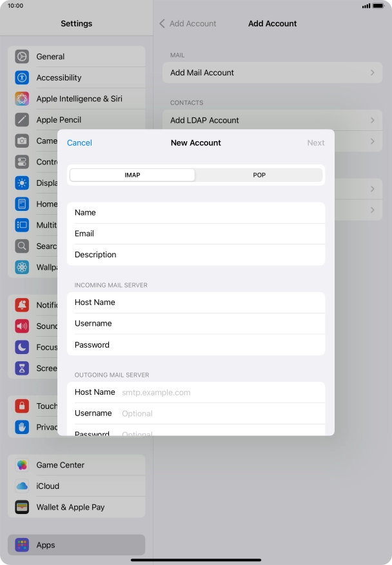Go back using Add Account chevron
392x565 pixels.
(x=162, y=23)
